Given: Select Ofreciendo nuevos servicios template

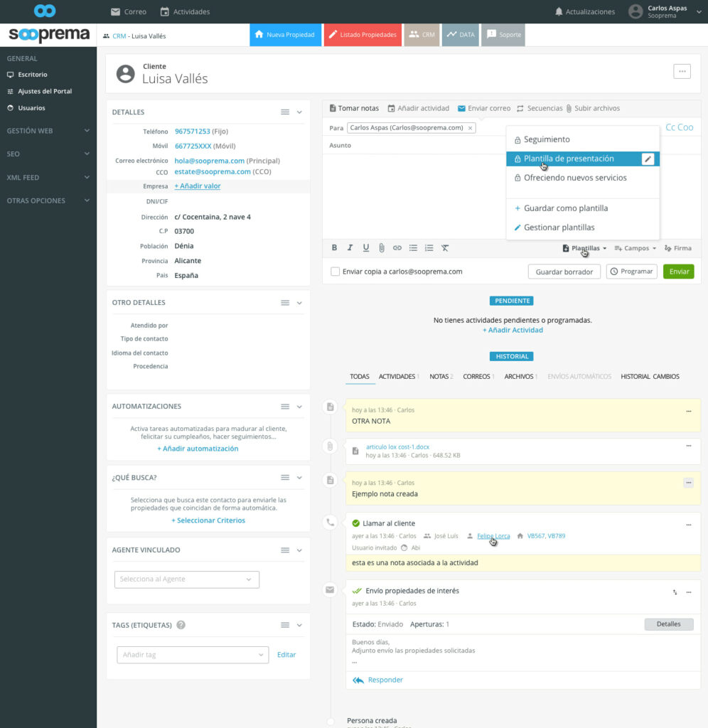Looking at the screenshot, I should tap(583, 178).
